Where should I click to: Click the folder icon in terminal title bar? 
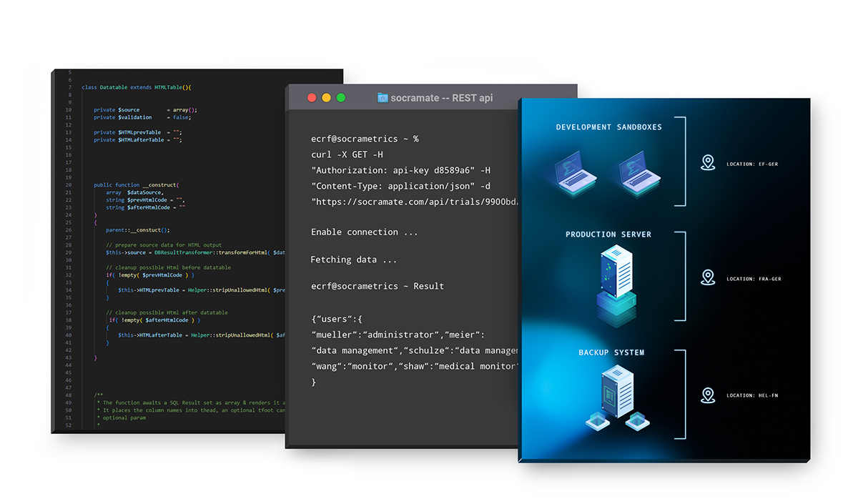point(383,98)
